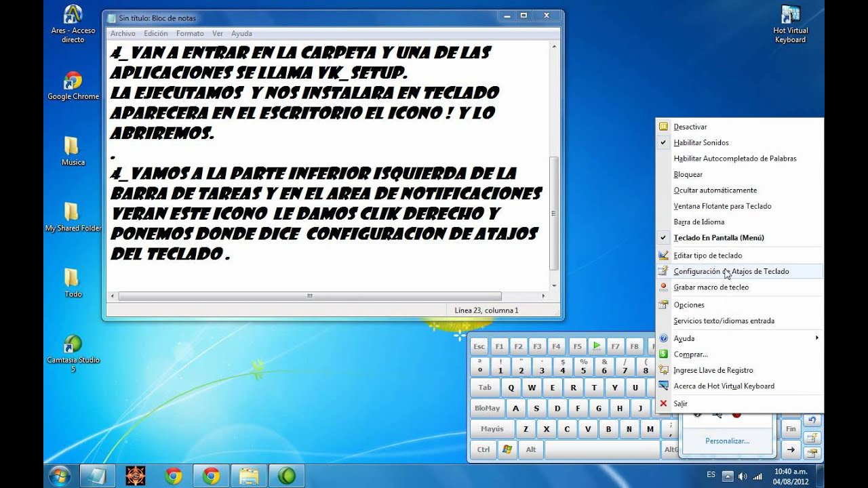Click undo arrow button on virtual keyboard
Image resolution: width=868 pixels, height=488 pixels.
(812, 420)
